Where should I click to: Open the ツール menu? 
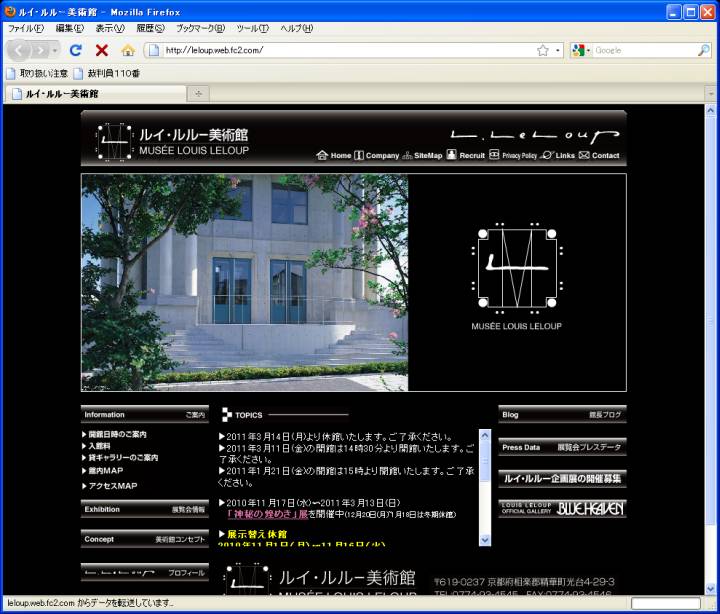click(x=251, y=28)
